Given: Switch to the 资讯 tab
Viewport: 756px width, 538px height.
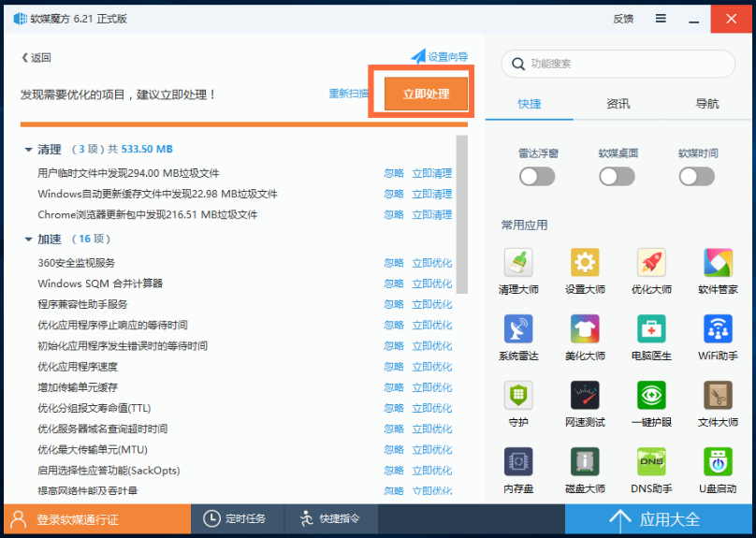Looking at the screenshot, I should [x=618, y=104].
